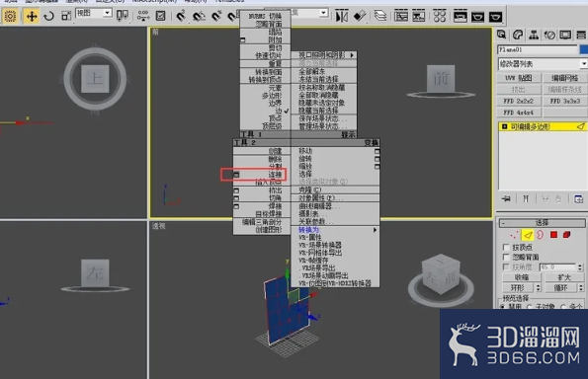Click the FFD 2x2x2 button

point(519,101)
